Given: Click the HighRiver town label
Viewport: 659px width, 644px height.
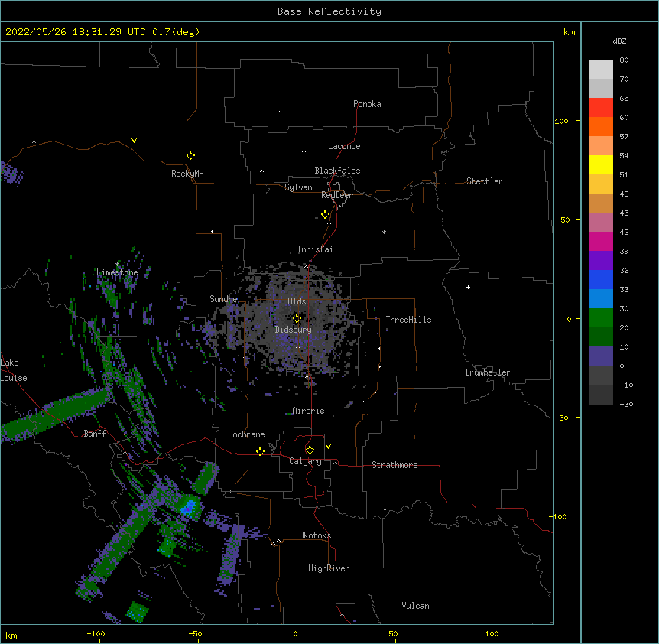Looking at the screenshot, I should coord(329,568).
